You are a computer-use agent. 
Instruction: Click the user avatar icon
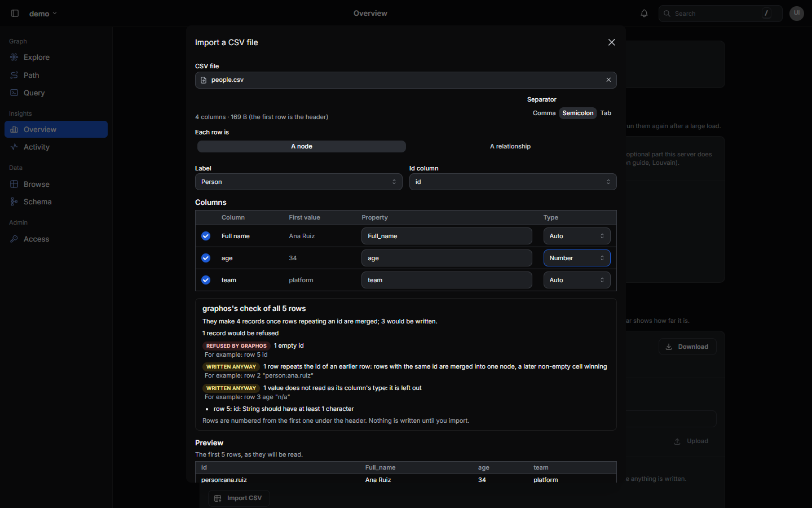pos(797,14)
